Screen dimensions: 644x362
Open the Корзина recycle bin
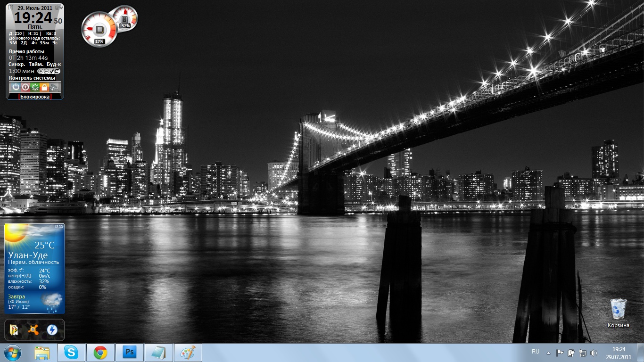(618, 309)
